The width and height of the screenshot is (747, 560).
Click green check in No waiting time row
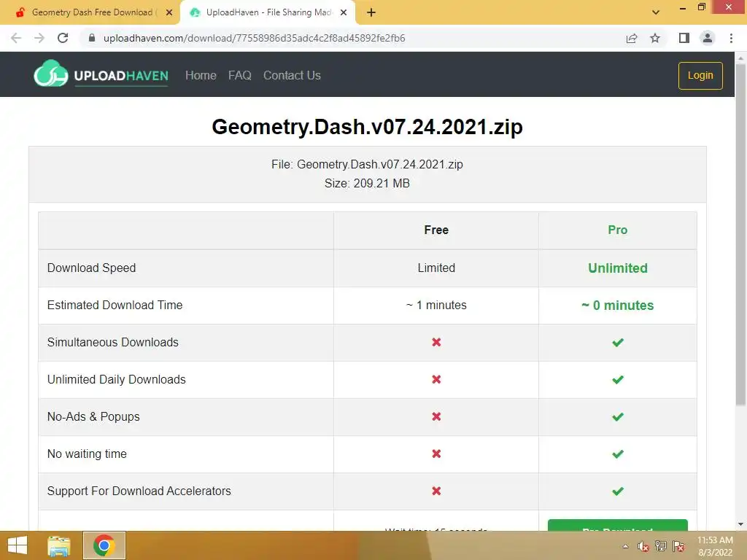point(617,454)
